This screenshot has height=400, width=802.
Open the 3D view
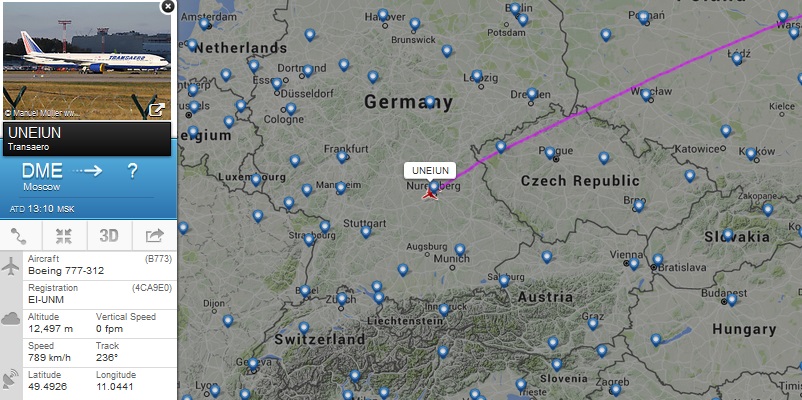pyautogui.click(x=109, y=236)
